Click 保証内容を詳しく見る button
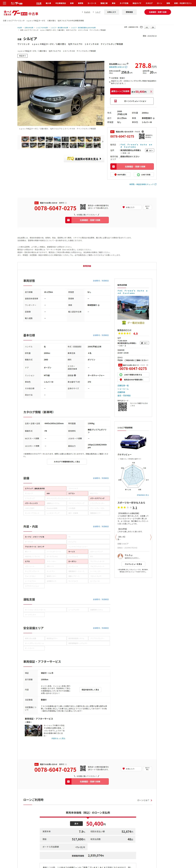This screenshot has height=868, width=196. (x=90, y=690)
